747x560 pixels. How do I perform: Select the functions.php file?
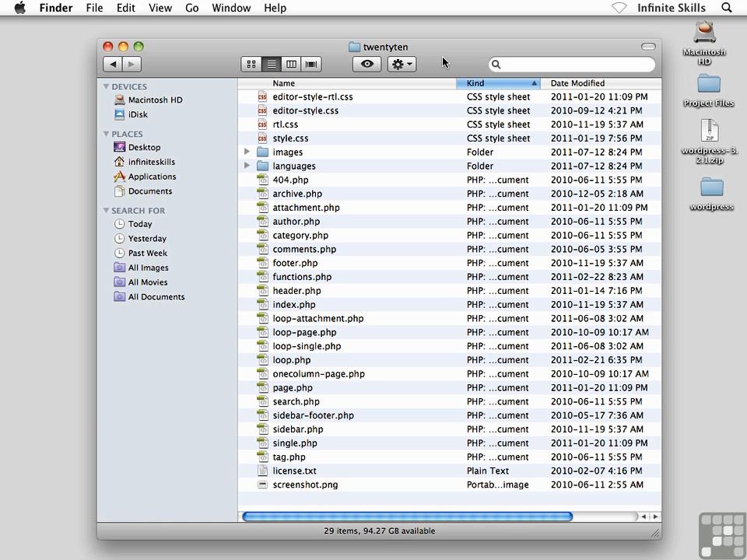point(449,277)
